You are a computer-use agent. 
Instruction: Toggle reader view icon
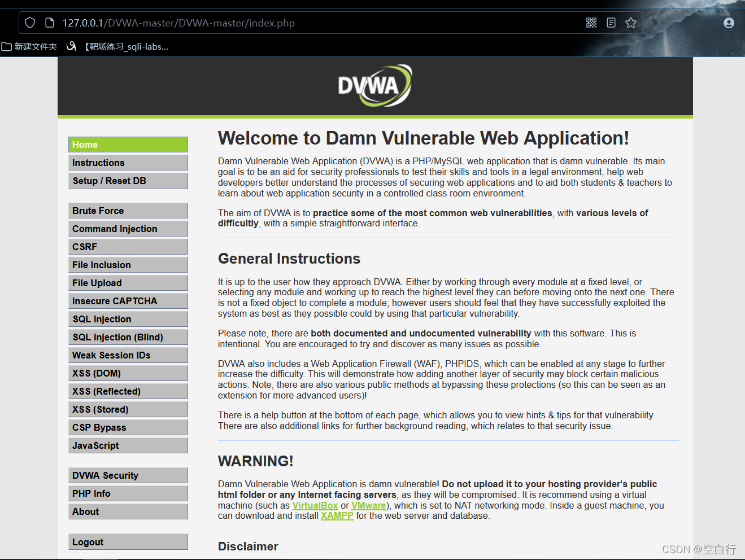[611, 23]
